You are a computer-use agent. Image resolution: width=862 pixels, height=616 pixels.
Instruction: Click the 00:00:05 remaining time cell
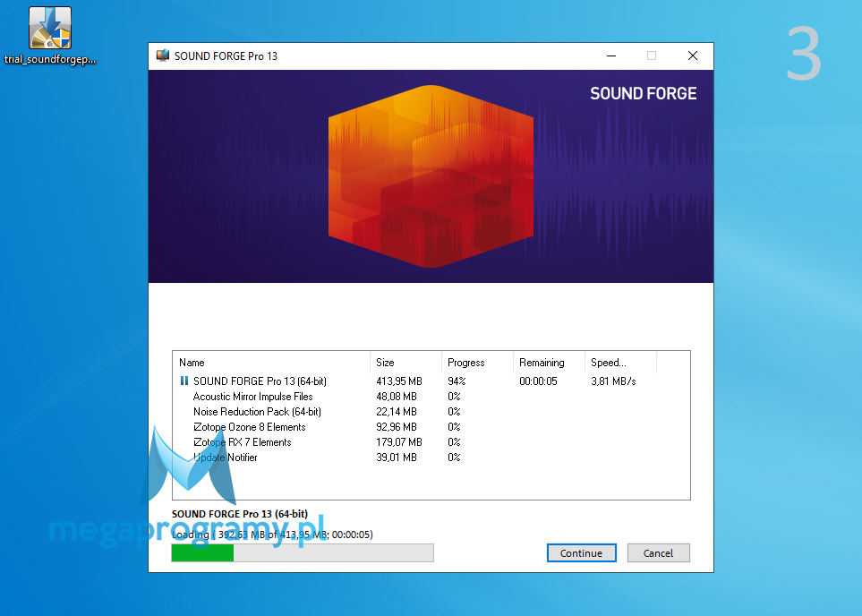[538, 381]
